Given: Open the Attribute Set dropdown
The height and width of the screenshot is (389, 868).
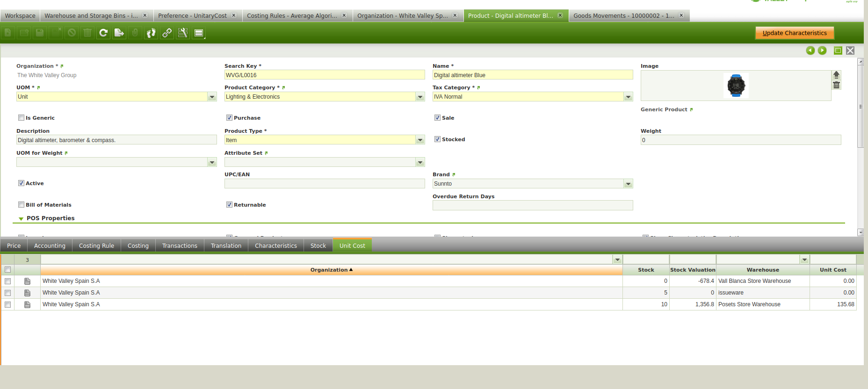Looking at the screenshot, I should click(x=420, y=162).
